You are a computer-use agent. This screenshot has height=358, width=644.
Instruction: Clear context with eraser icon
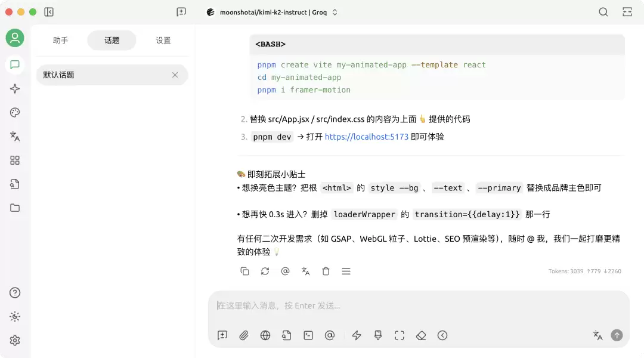click(x=421, y=335)
